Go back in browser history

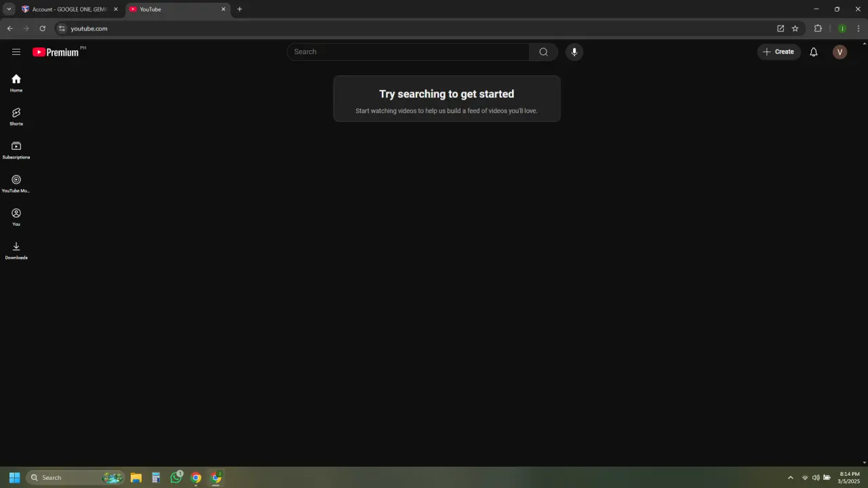9,28
